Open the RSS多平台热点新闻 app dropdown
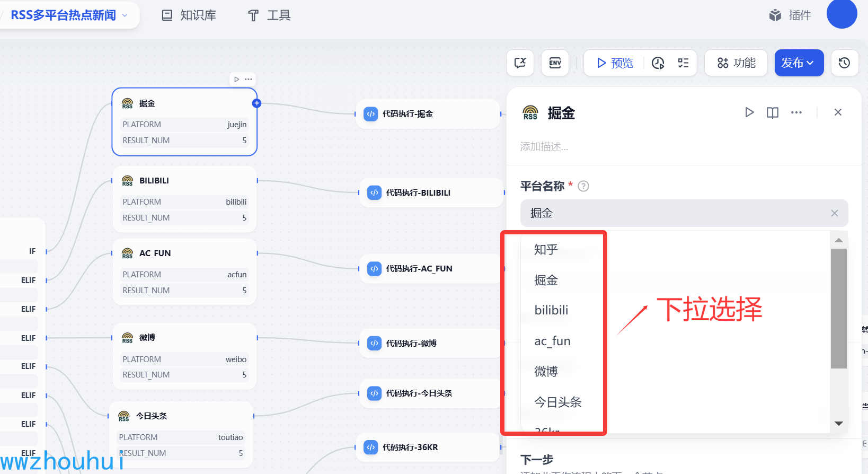 69,15
